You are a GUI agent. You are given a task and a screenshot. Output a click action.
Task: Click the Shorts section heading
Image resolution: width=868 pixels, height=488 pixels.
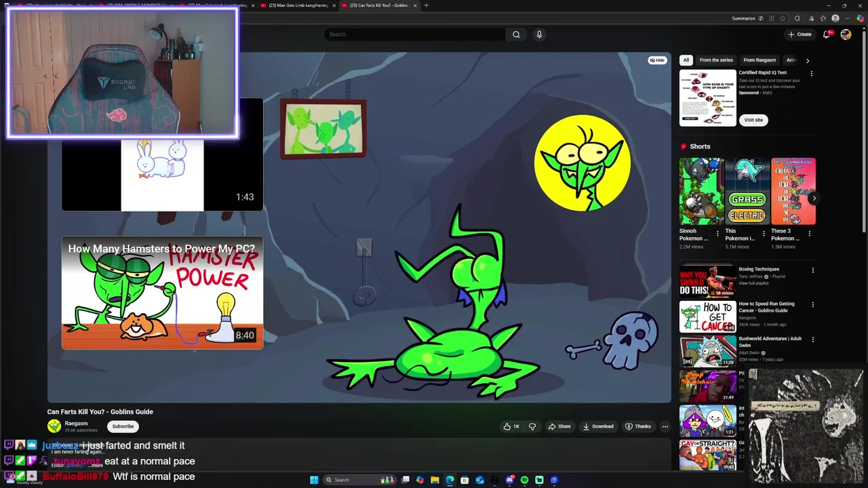pyautogui.click(x=700, y=146)
